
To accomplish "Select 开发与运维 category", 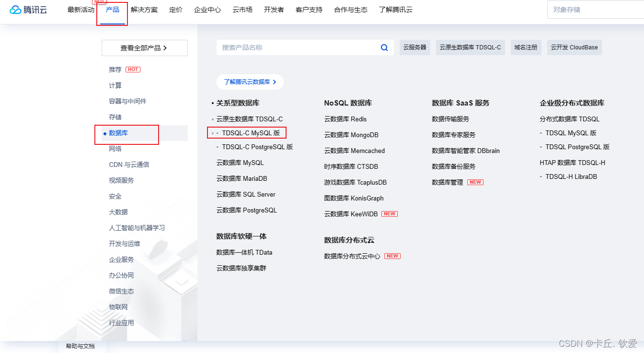I will 125,244.
